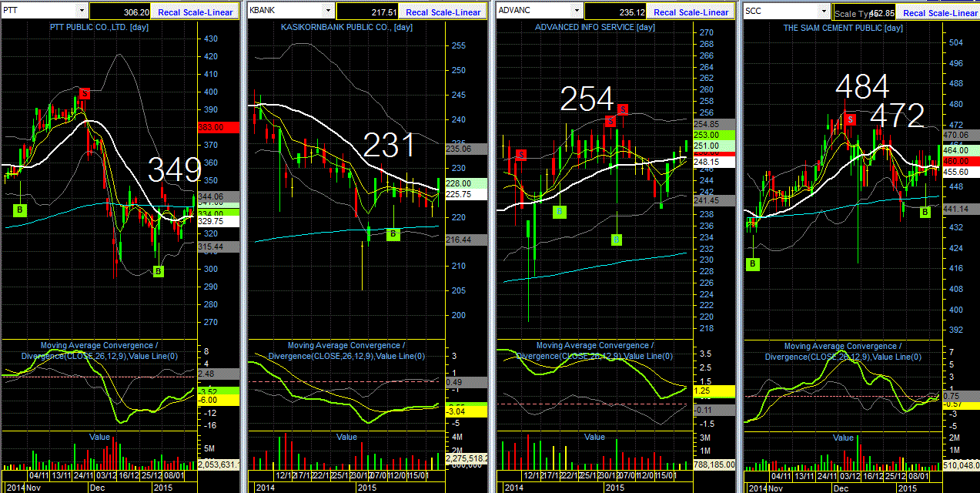This screenshot has height=493, width=980.
Task: Click the first green B marker in early November on PTT
Action: [20, 209]
